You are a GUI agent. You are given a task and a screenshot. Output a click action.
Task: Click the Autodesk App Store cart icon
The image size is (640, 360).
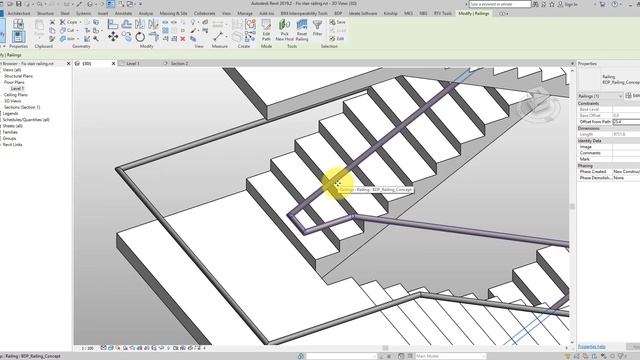pyautogui.click(x=602, y=4)
